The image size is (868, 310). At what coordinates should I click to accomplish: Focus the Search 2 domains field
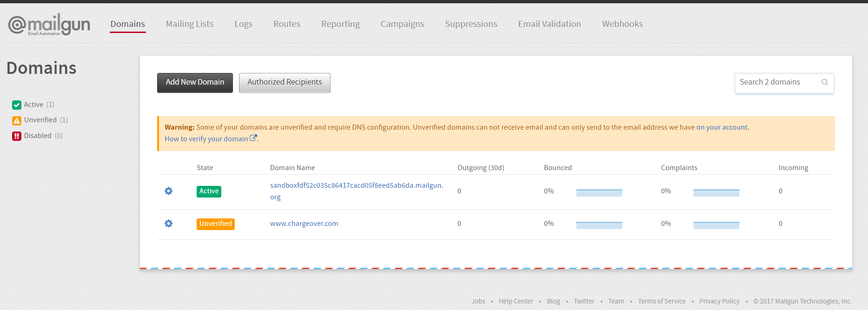pos(784,83)
